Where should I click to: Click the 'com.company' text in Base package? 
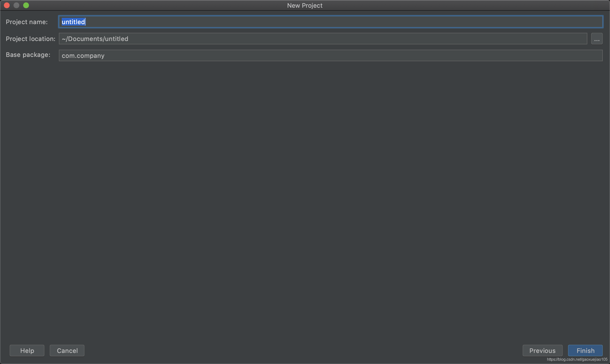[83, 56]
